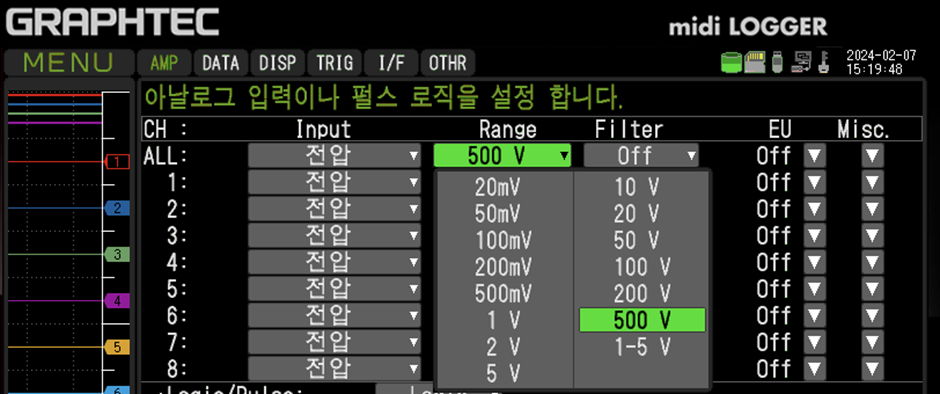Choose 500mV range option

pos(504,294)
